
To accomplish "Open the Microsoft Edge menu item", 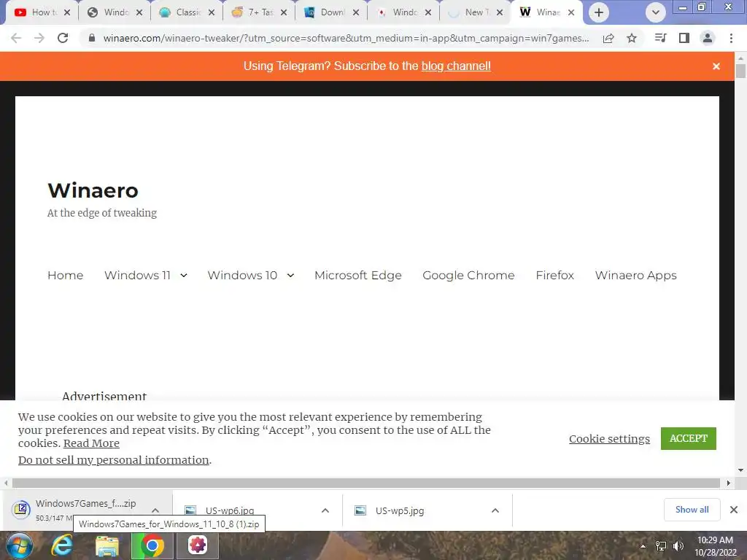I will (x=357, y=275).
